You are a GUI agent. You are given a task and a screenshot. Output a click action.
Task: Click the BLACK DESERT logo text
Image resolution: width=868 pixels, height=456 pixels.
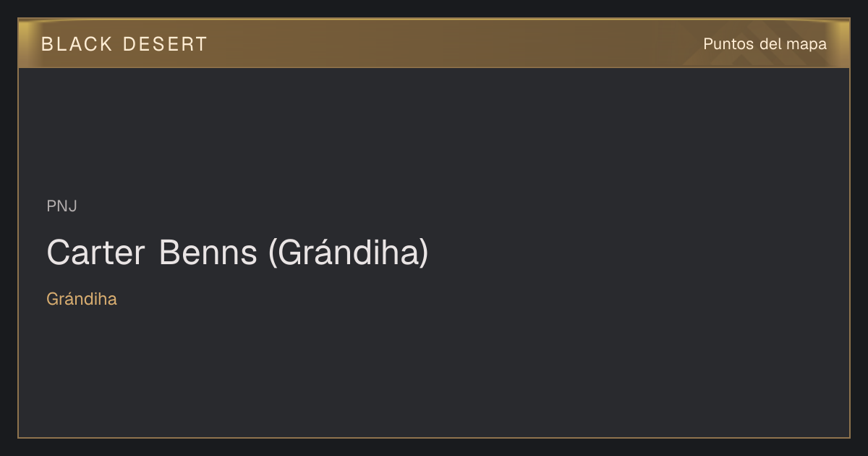point(124,44)
